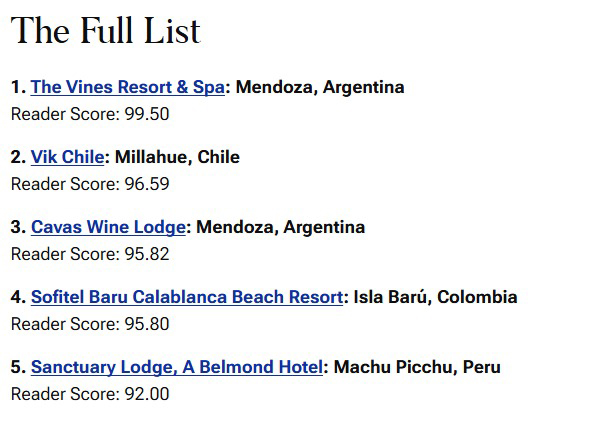Viewport: 606px width, 447px height.
Task: Click the Reader Score 99.50 line
Action: tap(90, 114)
